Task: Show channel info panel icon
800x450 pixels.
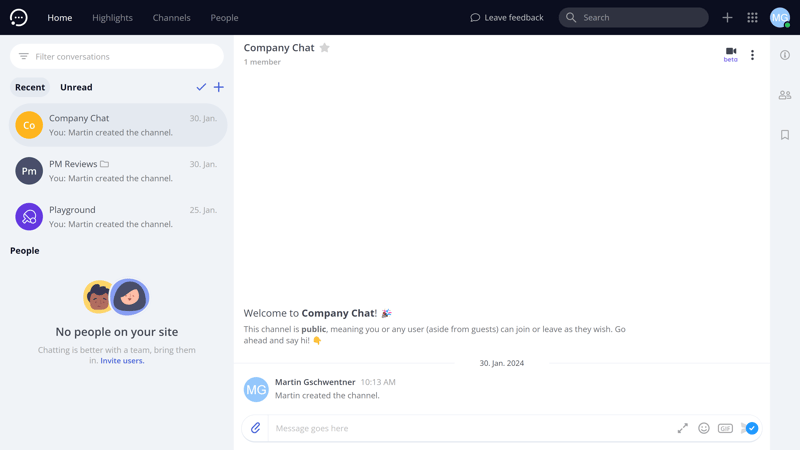Action: point(785,55)
